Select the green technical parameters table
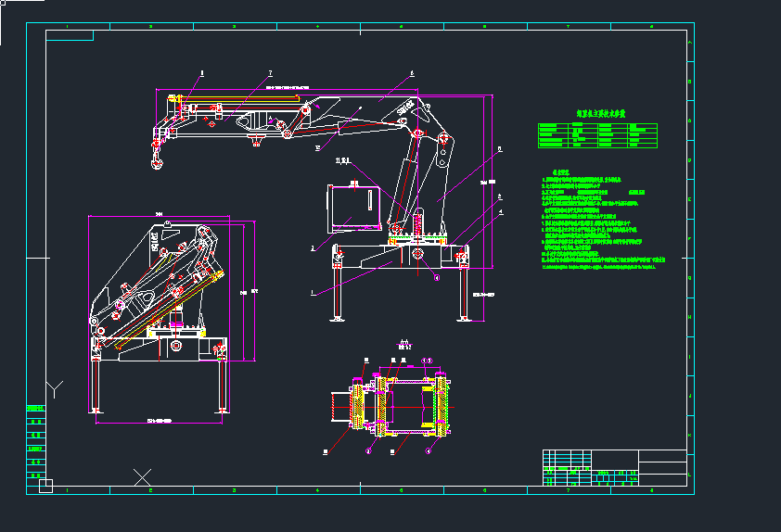Viewport: 781px width, 532px height. click(x=598, y=134)
